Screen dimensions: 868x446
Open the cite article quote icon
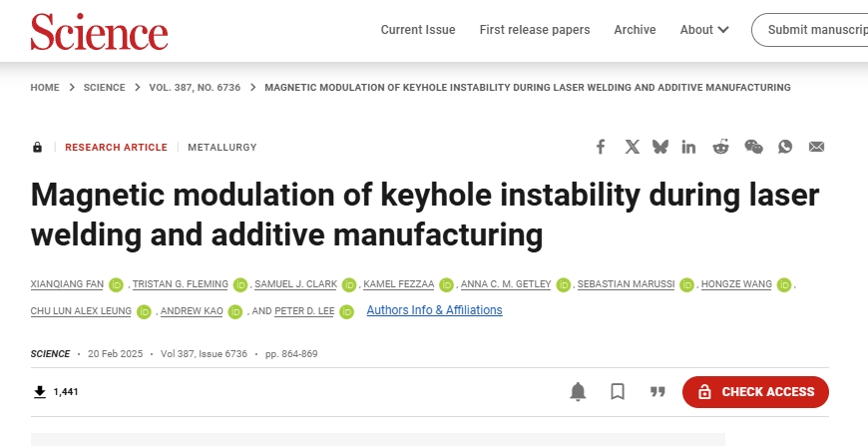coord(657,391)
